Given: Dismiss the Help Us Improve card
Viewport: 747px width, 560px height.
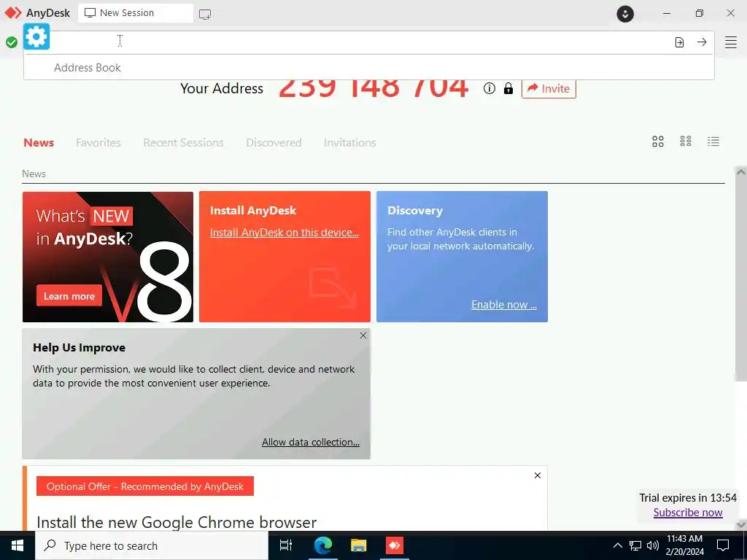Looking at the screenshot, I should click(x=363, y=335).
